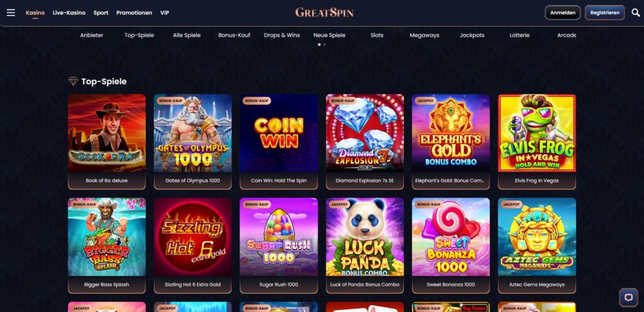Click the Registrieren button
The width and height of the screenshot is (644, 312).
(x=604, y=13)
